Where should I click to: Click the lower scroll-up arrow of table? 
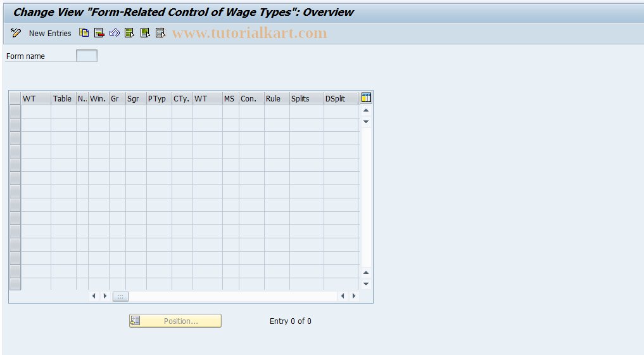[x=366, y=273]
